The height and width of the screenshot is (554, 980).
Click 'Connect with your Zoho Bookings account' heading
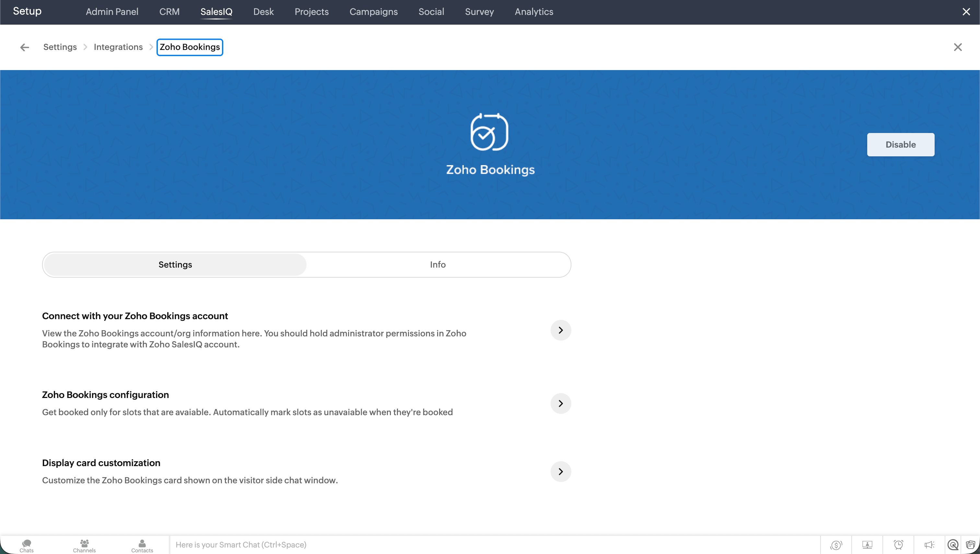(135, 316)
